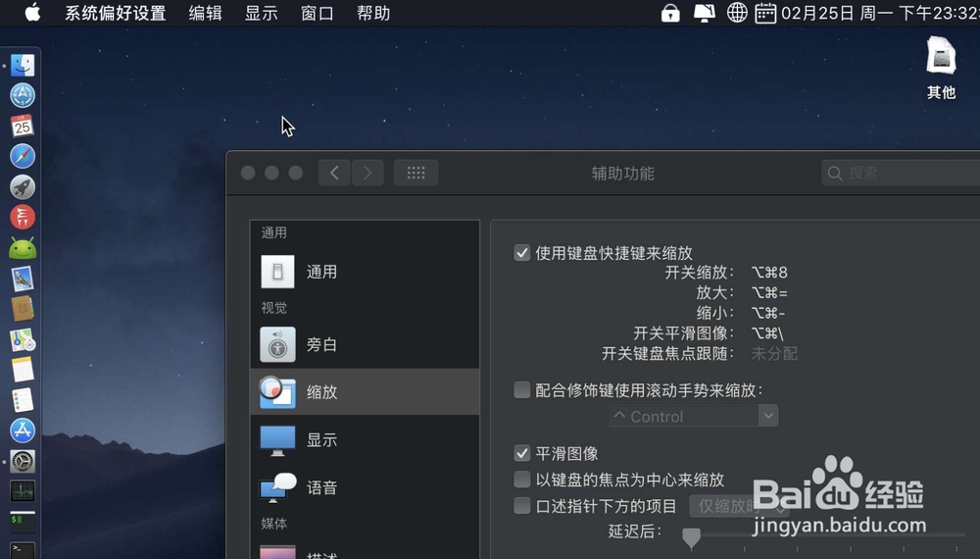Open System Preferences gear in dock

point(23,462)
